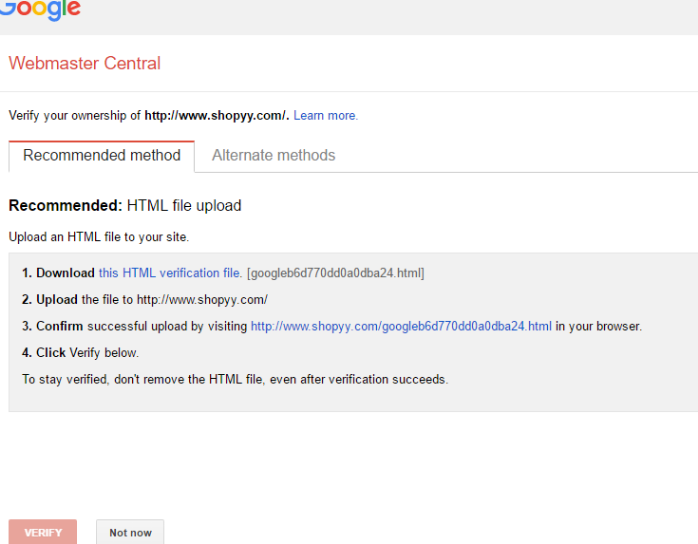
Task: Click the bold Upload word in step 2
Action: pos(57,300)
